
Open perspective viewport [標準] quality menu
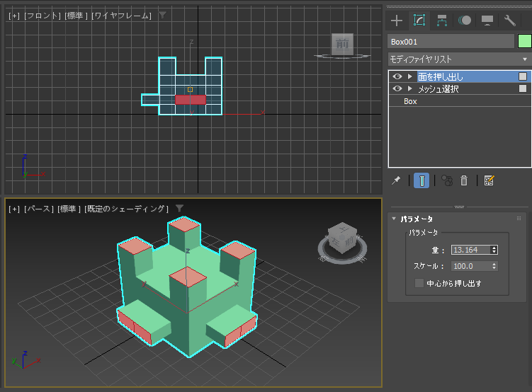pyautogui.click(x=69, y=209)
